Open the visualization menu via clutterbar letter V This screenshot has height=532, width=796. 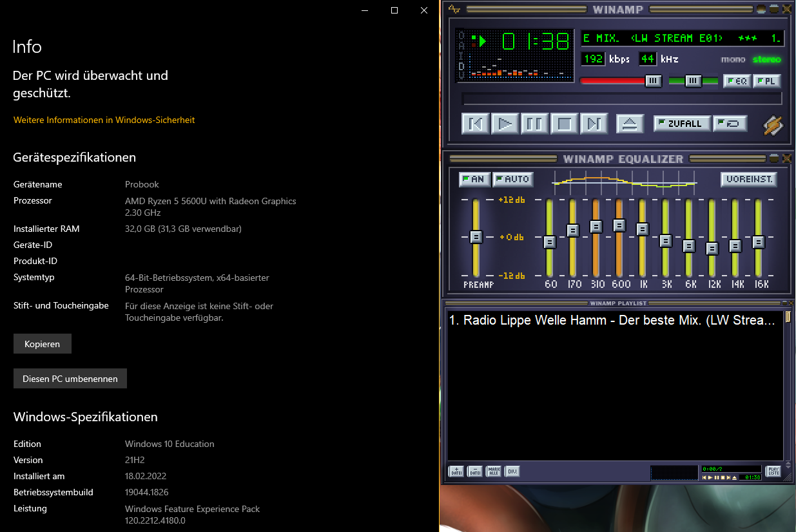point(461,75)
